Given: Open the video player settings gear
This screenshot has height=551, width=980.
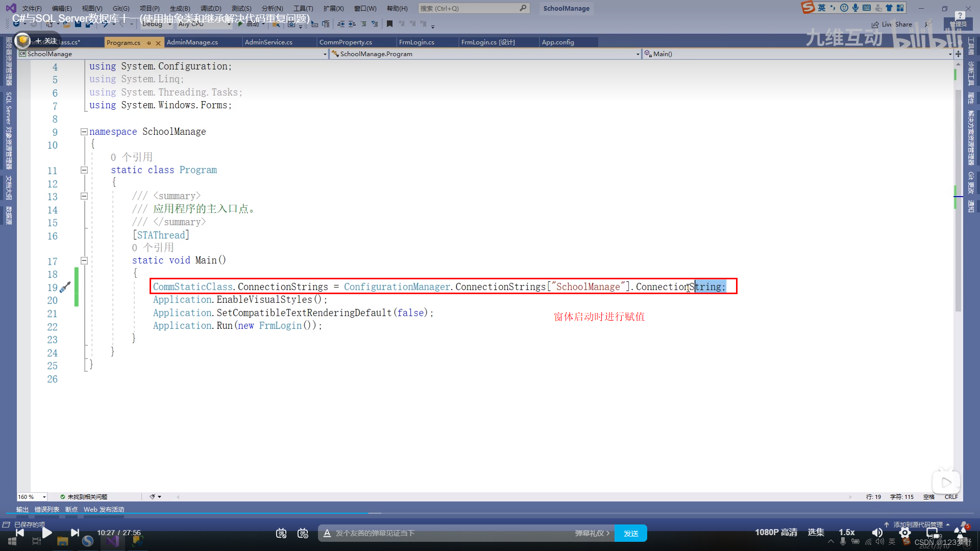Looking at the screenshot, I should (905, 533).
